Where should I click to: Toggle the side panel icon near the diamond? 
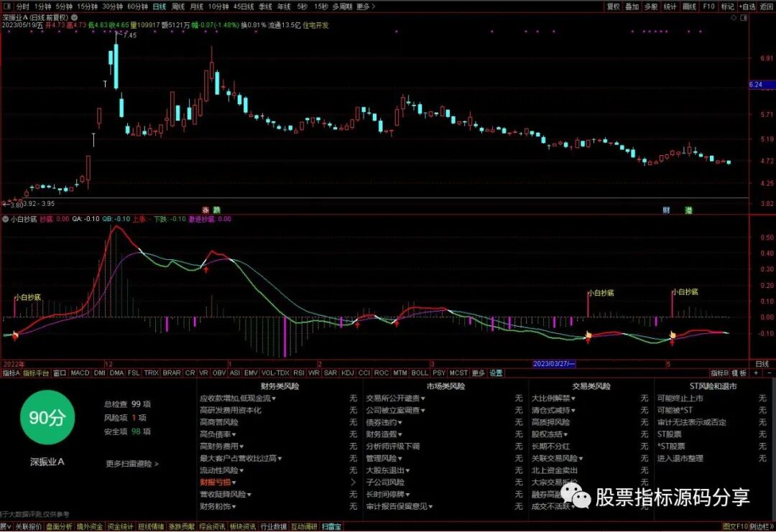[744, 18]
